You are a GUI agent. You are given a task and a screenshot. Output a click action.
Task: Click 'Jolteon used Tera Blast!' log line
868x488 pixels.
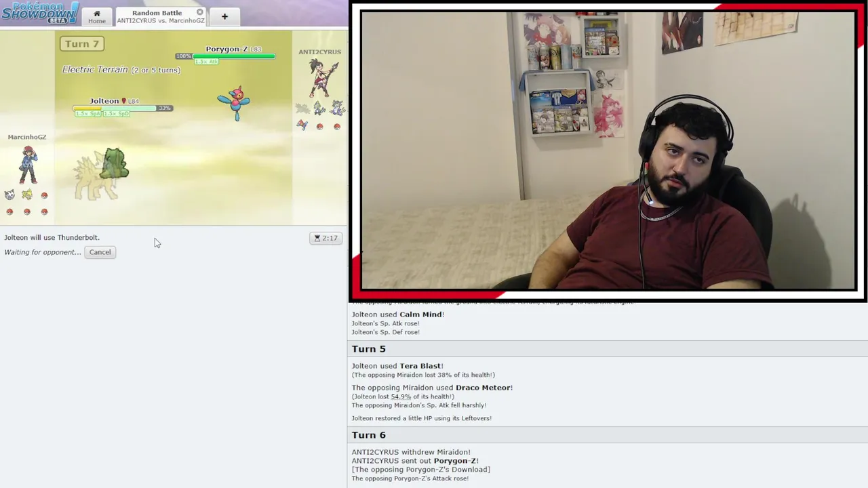pos(397,366)
